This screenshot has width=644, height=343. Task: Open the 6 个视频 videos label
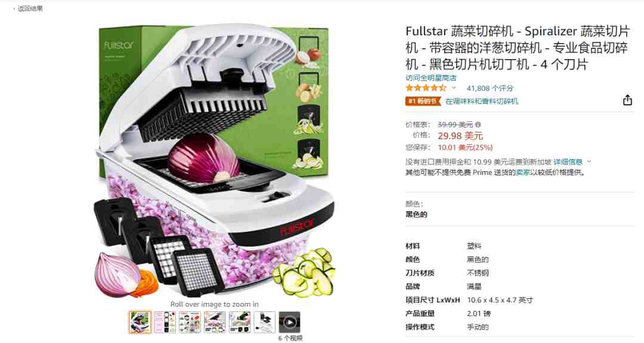tap(290, 338)
